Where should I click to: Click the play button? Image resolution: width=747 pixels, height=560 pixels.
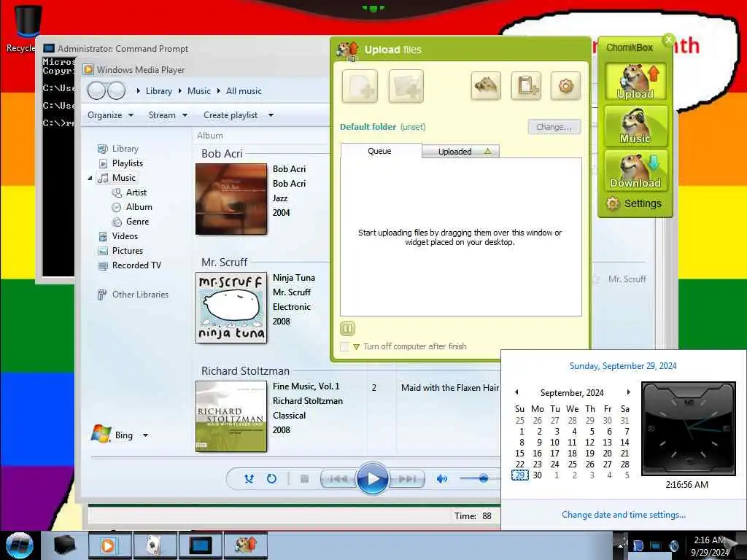click(372, 478)
